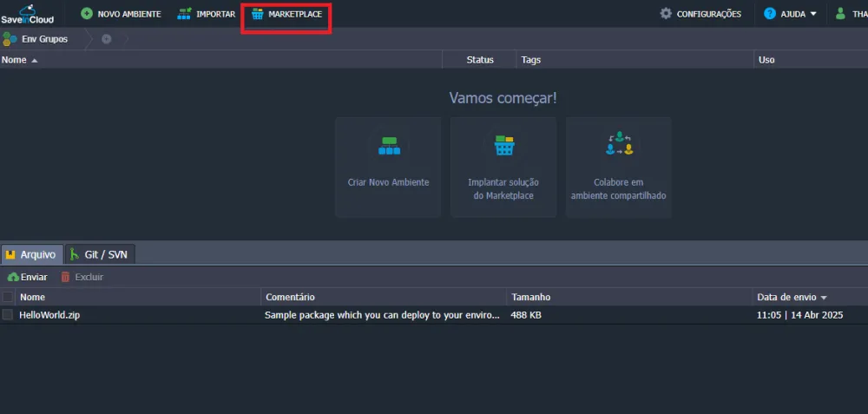Select the HelloWorld.zip file name

[49, 315]
